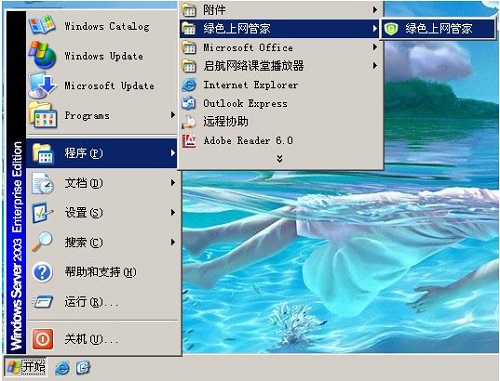Select the 绿色上网管家 program folder
The height and width of the screenshot is (381, 500).
(279, 28)
